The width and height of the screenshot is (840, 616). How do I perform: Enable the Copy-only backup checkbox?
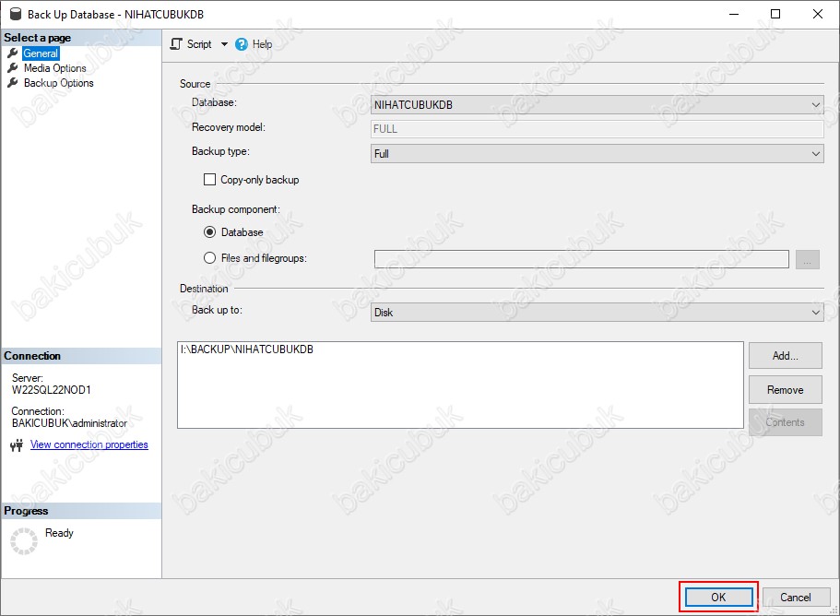tap(209, 180)
